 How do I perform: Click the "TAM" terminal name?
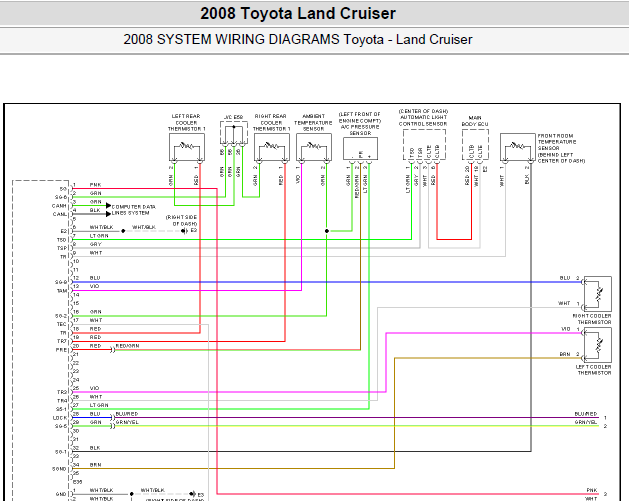62,291
